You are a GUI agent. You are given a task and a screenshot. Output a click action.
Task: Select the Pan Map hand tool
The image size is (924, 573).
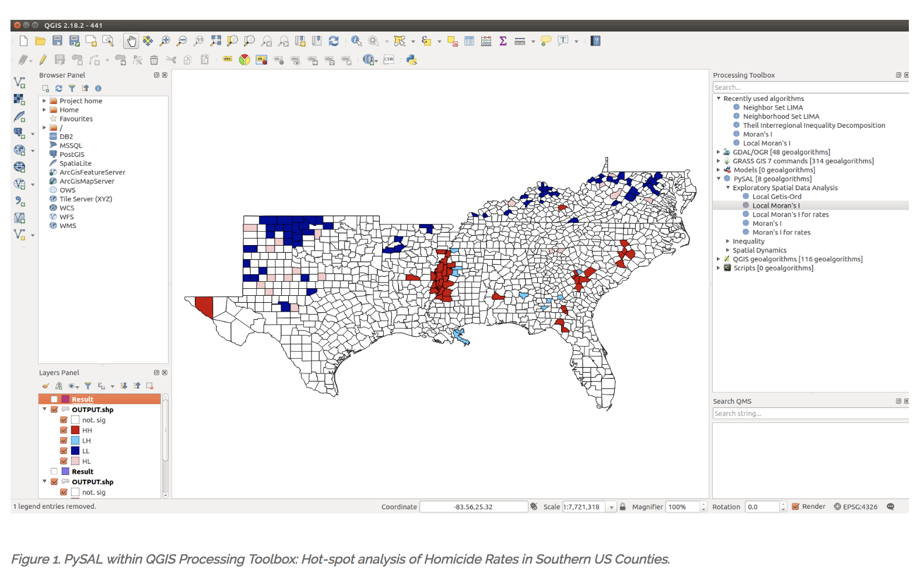(x=132, y=41)
